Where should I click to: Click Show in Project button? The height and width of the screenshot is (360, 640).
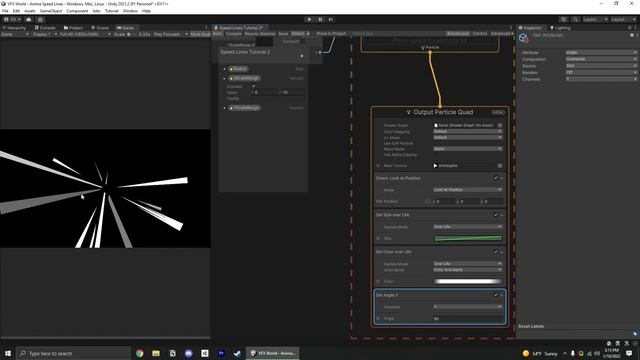[x=331, y=34]
